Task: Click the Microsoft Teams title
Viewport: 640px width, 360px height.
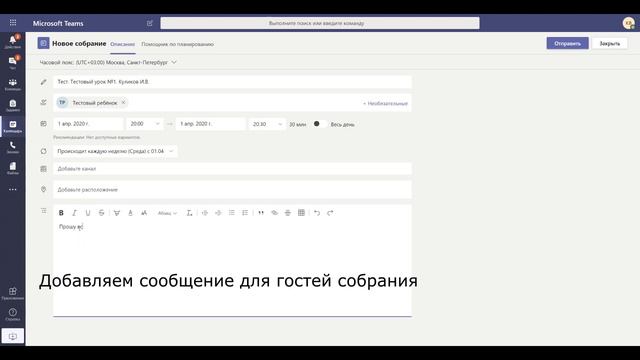Action: click(x=58, y=23)
